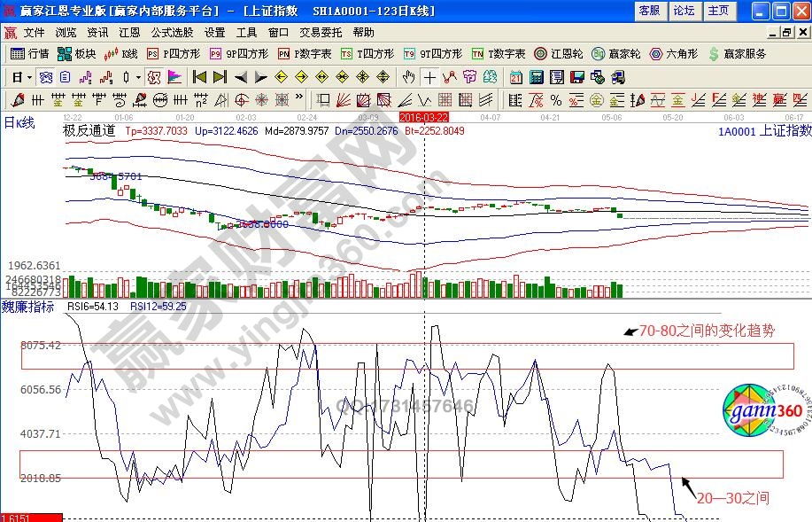Screen dimensions: 812x522
Task: Open the calculator icon in toolbar
Action: [537, 77]
